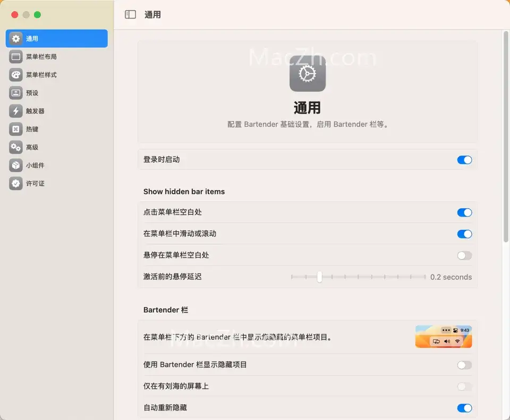Toggle the 登录时启动 switch
Screen dimensions: 510x420
(x=464, y=160)
